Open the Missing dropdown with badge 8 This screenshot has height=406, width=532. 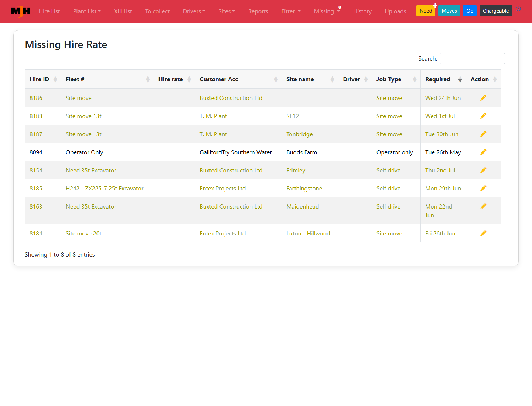point(327,11)
